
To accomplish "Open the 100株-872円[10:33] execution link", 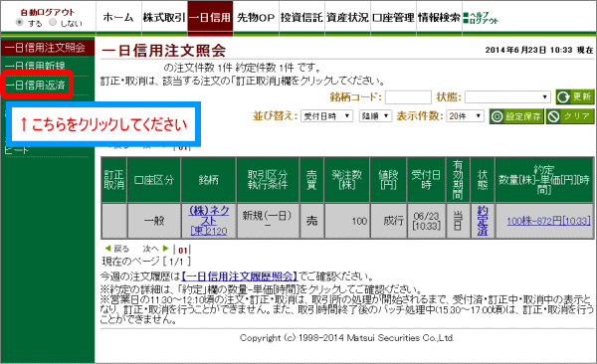I will click(548, 221).
